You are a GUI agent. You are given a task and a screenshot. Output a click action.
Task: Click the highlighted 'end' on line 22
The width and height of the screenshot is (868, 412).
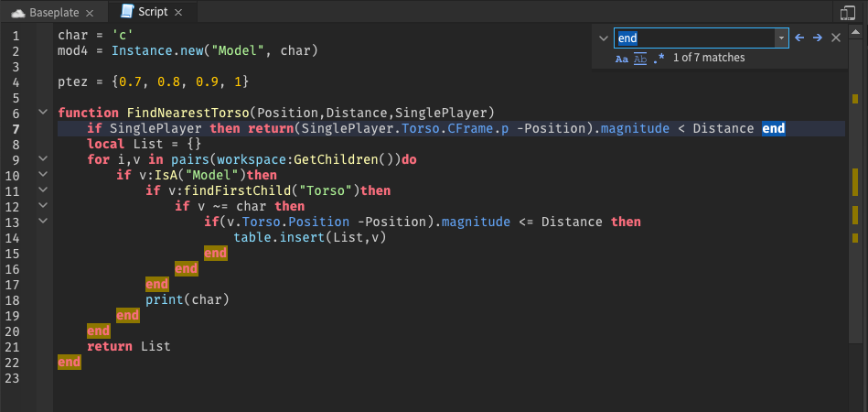pos(70,362)
